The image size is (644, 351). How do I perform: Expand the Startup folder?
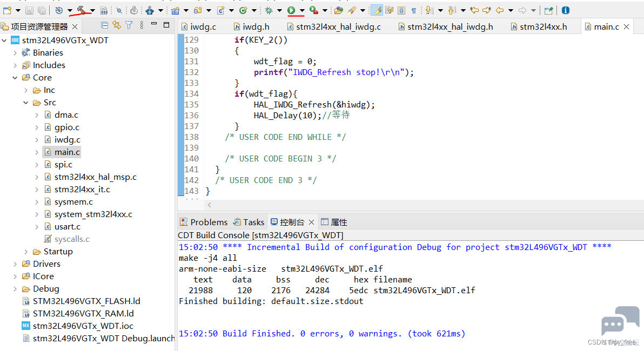point(26,252)
